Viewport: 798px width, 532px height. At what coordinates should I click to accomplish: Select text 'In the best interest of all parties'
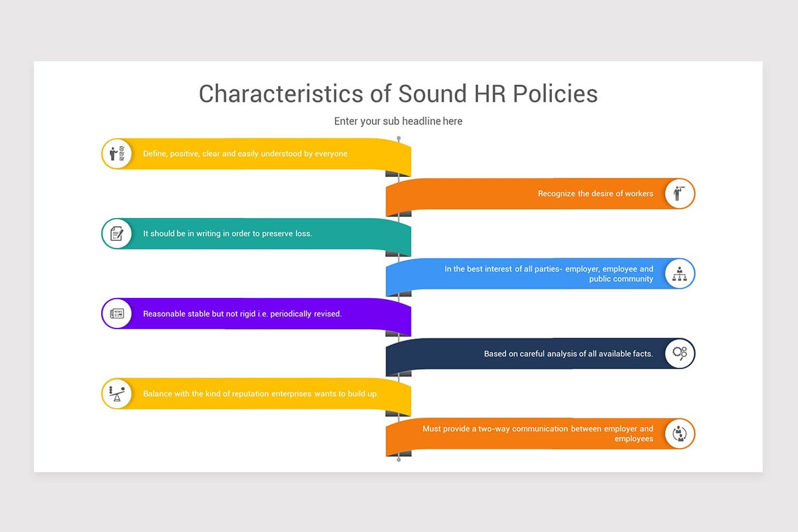[x=502, y=269]
